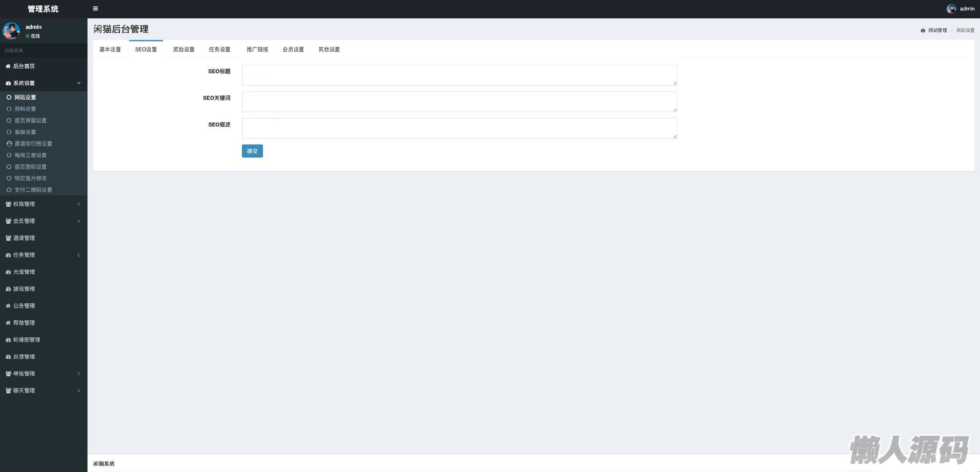980x472 pixels.
Task: Click the dashboard icon beside 系统设置
Action: coord(8,83)
